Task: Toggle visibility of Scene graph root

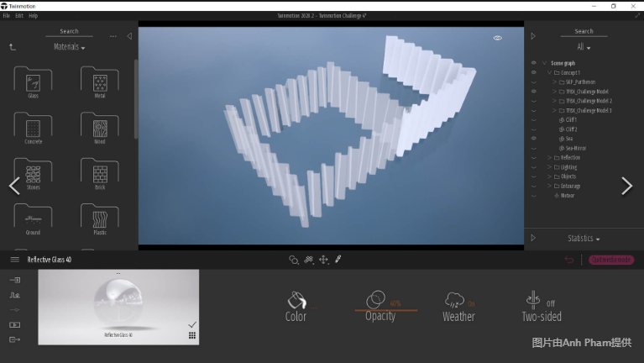Action: tap(533, 63)
